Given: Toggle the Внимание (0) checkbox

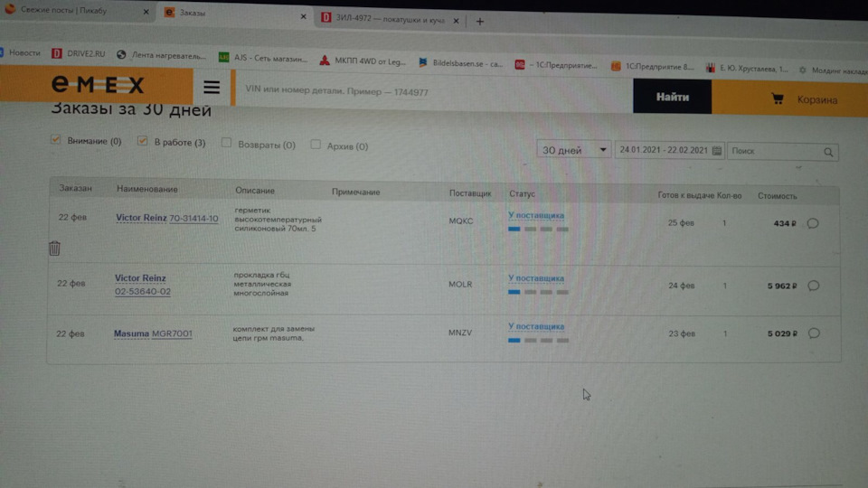Looking at the screenshot, I should pos(55,139).
